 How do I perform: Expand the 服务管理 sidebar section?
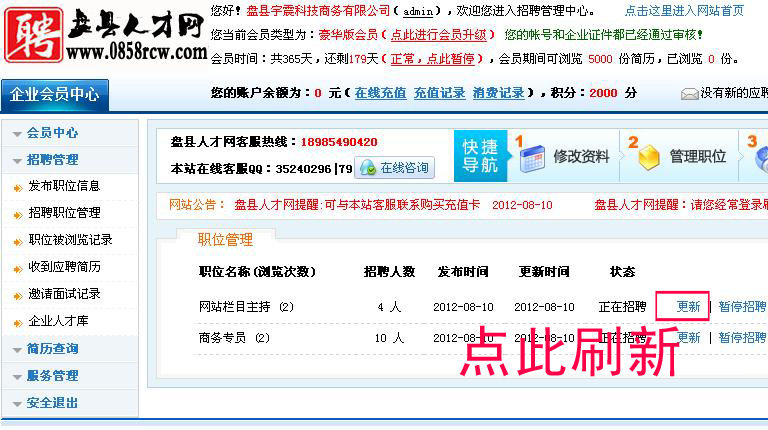coord(52,376)
